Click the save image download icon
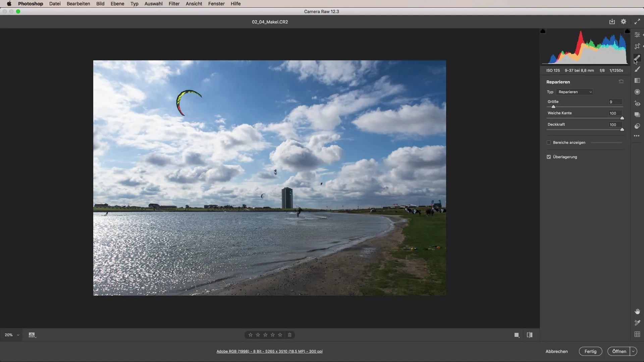Image resolution: width=644 pixels, height=362 pixels. 612,21
